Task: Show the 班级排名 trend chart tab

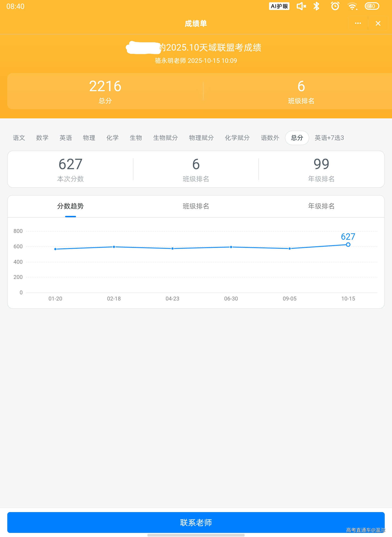Action: pyautogui.click(x=196, y=206)
